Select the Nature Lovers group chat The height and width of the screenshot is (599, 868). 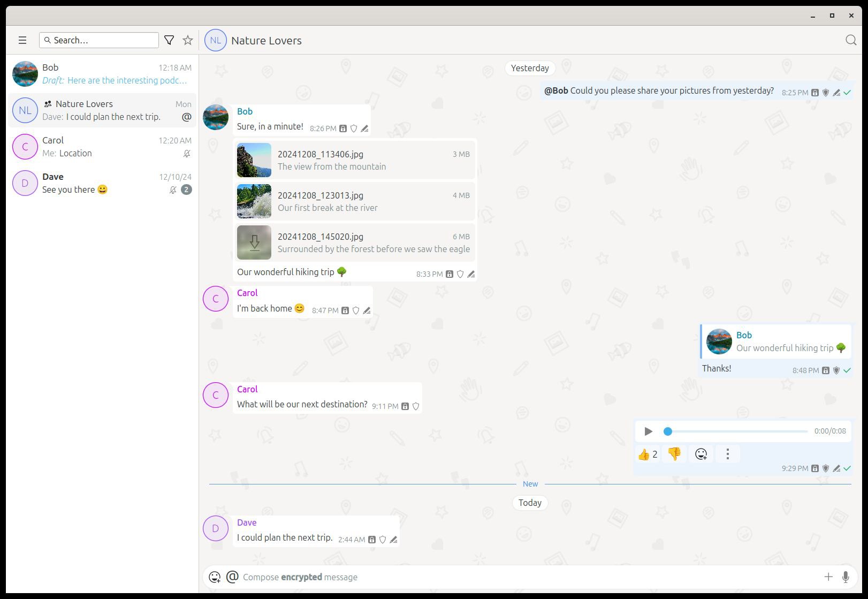pyautogui.click(x=102, y=110)
